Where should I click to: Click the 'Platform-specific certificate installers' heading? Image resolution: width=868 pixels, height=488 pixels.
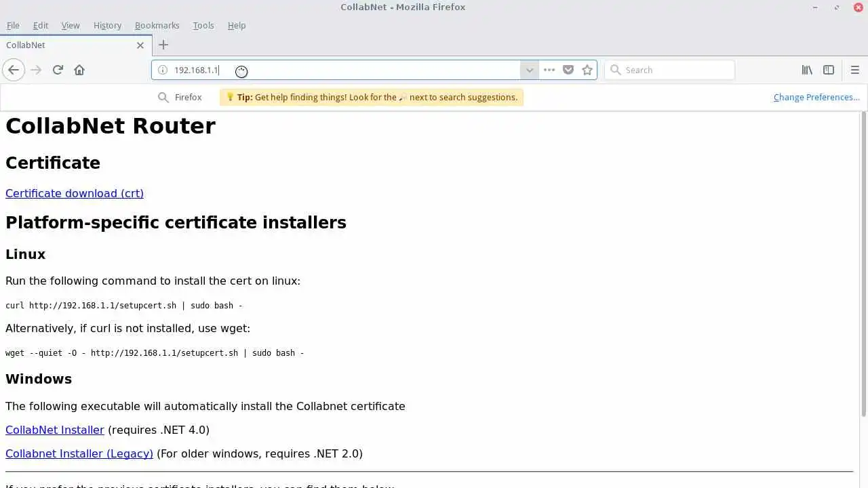click(176, 223)
